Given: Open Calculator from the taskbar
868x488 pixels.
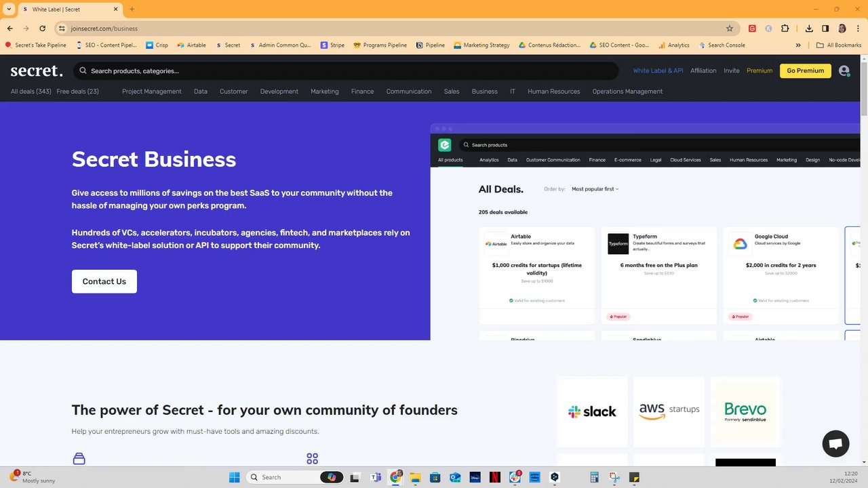Looking at the screenshot, I should (x=594, y=477).
